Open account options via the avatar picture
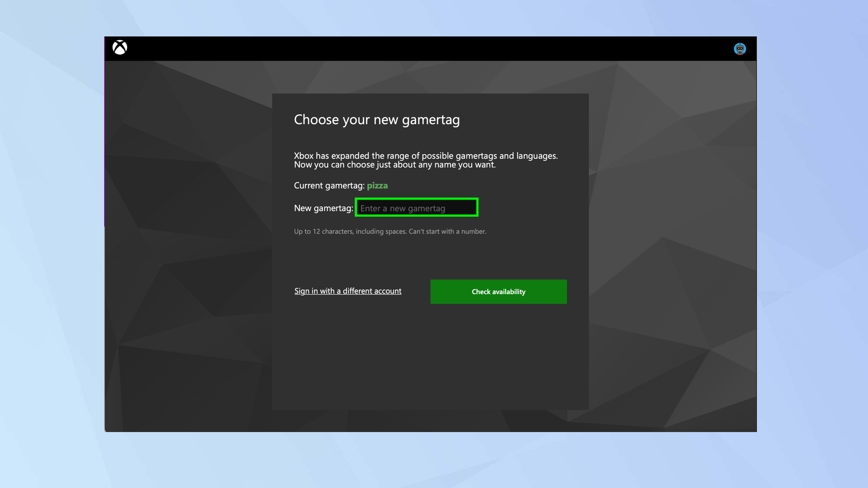 click(740, 49)
